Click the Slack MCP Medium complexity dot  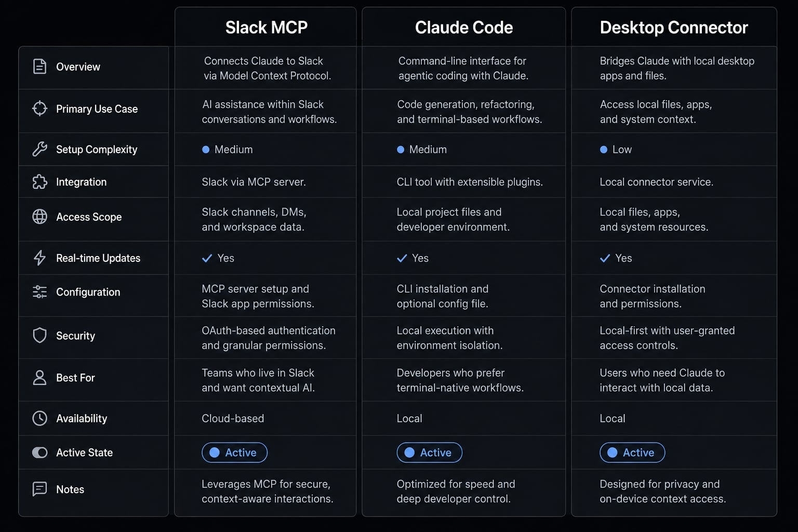pos(206,150)
